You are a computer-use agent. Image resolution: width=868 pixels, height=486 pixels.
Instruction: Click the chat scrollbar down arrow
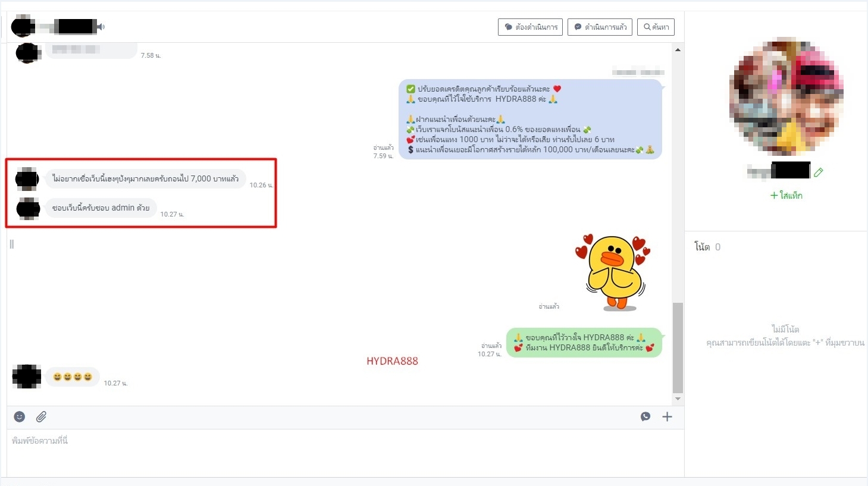[678, 399]
